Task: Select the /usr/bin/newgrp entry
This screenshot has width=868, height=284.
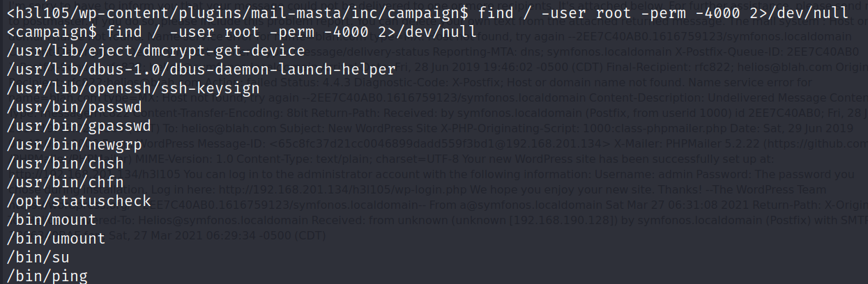Action: 67,145
